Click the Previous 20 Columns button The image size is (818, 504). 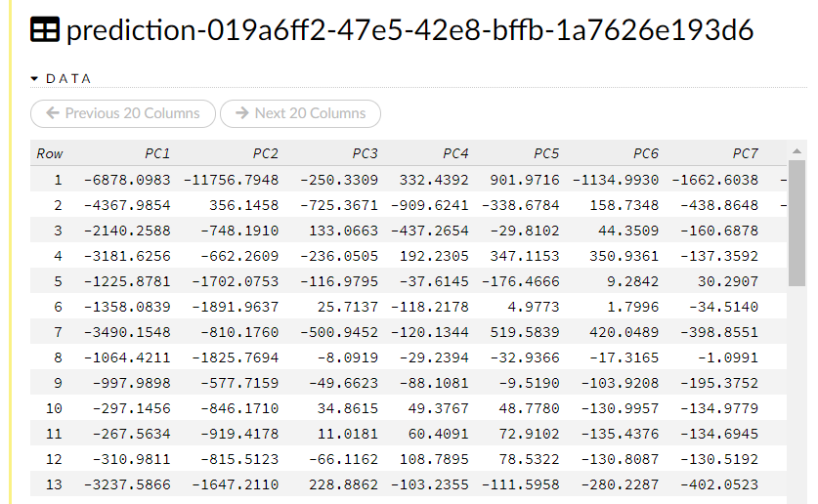click(123, 113)
